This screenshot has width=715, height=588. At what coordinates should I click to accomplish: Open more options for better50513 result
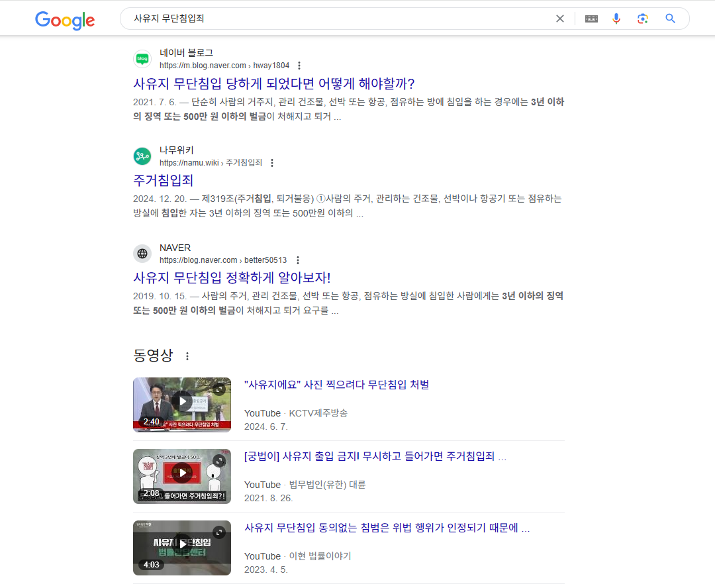(x=298, y=260)
